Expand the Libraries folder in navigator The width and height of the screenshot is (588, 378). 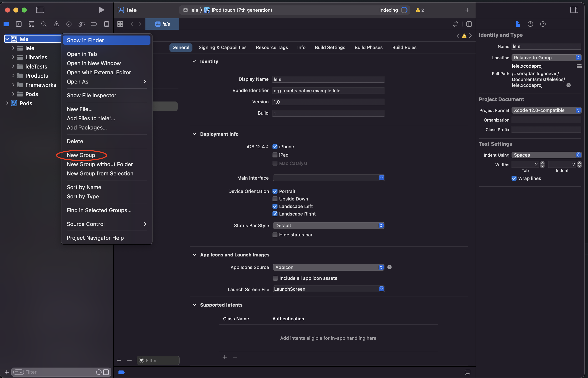pos(13,57)
